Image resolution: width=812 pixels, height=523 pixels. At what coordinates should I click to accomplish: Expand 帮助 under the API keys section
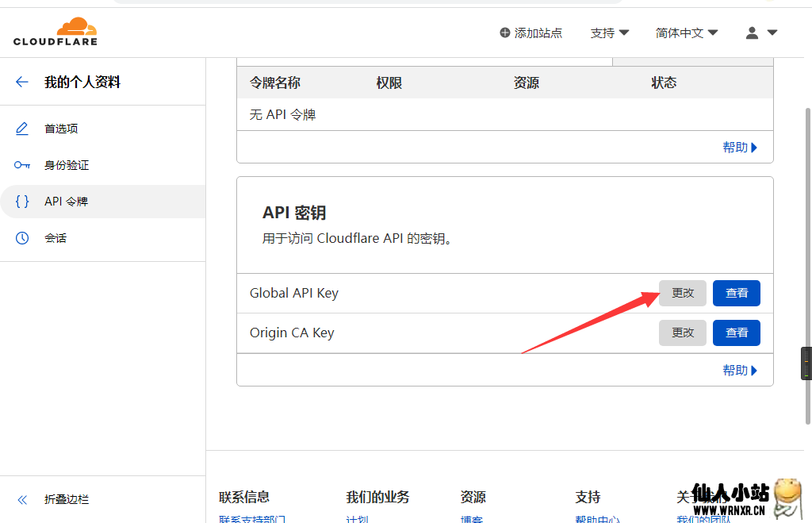pyautogui.click(x=740, y=370)
